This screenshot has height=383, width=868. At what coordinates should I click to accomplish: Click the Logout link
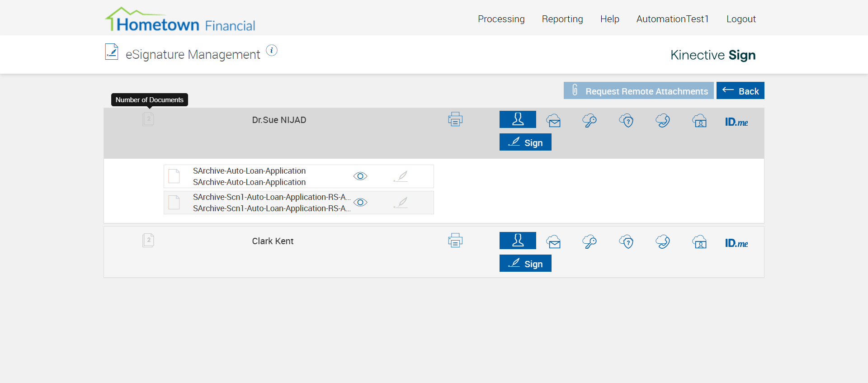(x=741, y=19)
